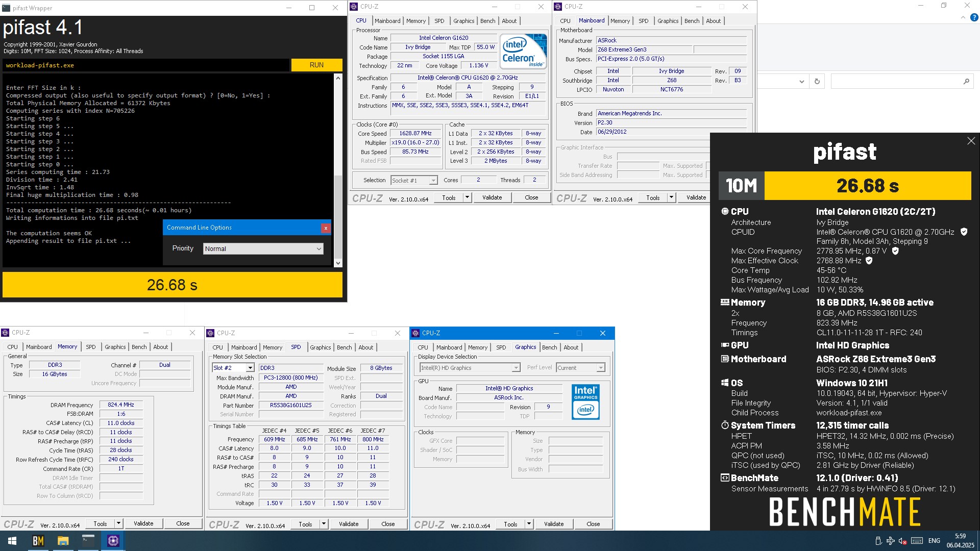Click the Tools button in CPU-Z Graphics window
Image resolution: width=980 pixels, height=551 pixels.
tap(510, 524)
